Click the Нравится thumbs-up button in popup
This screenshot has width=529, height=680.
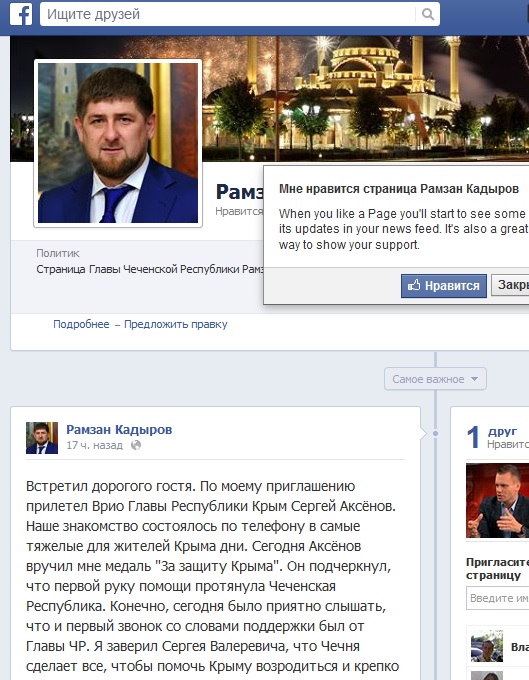444,285
